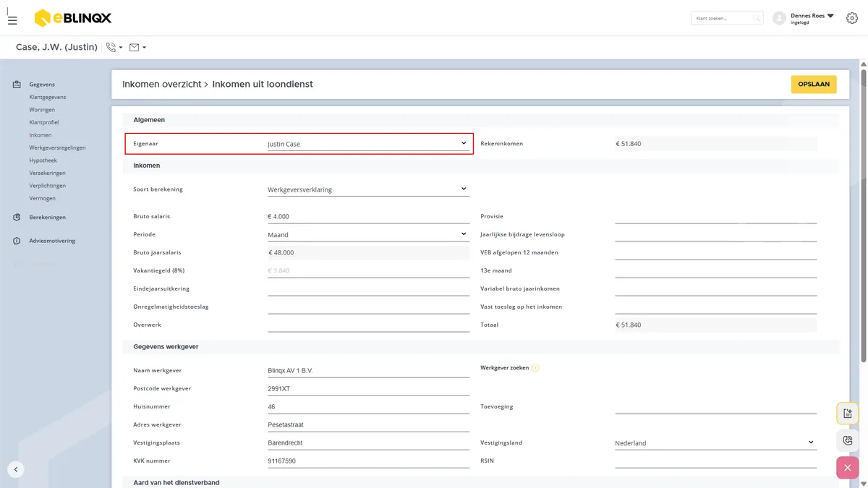
Task: Save with the OPSLAAN button
Action: tap(814, 85)
